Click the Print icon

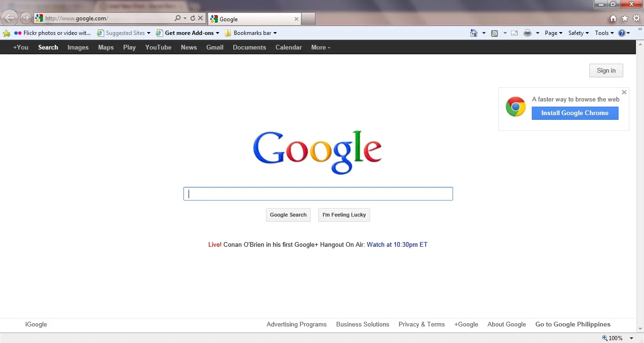(x=528, y=33)
